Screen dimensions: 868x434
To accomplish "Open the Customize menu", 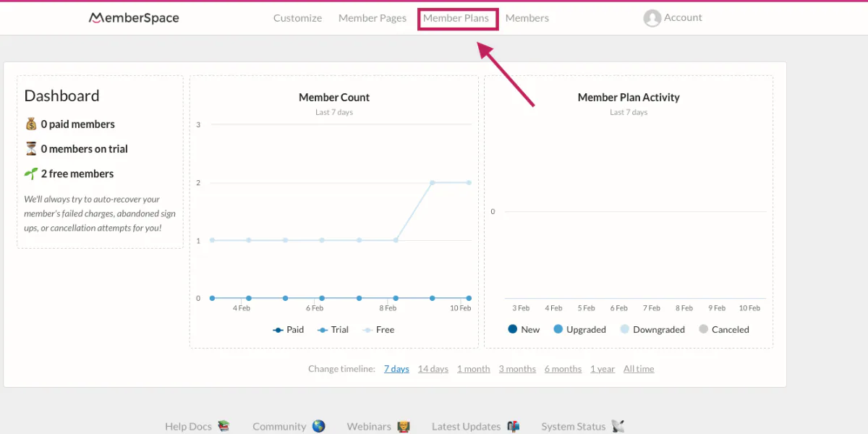I will pos(297,18).
